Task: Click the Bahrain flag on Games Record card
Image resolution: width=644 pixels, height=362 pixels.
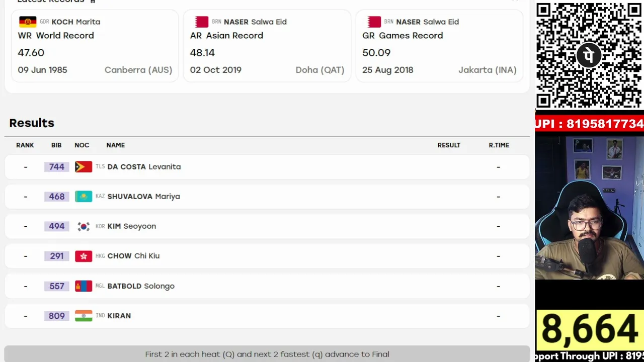Action: click(x=374, y=22)
